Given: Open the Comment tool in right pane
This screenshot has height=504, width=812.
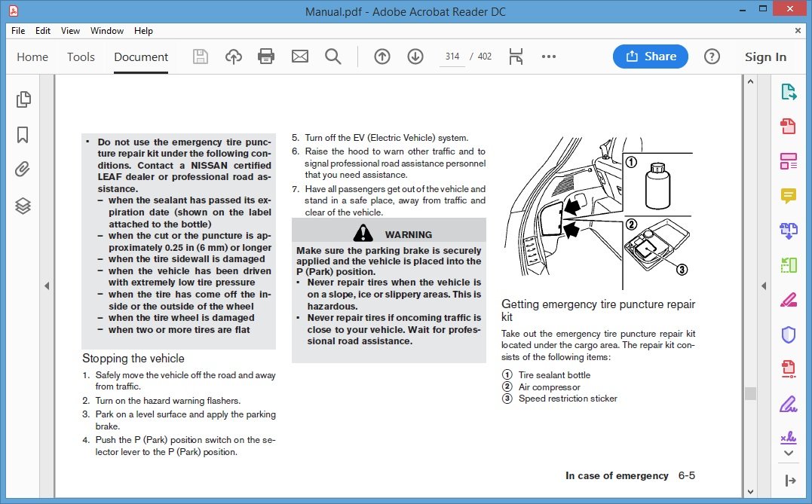Looking at the screenshot, I should click(x=789, y=196).
